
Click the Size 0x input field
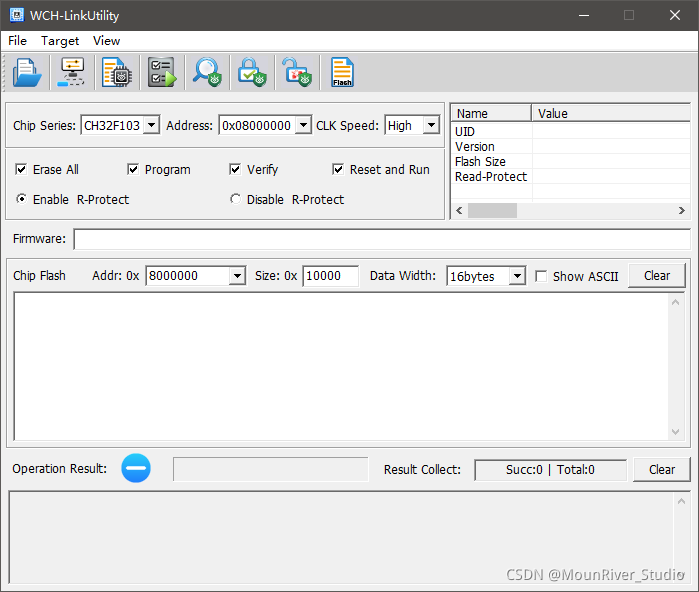(x=330, y=276)
